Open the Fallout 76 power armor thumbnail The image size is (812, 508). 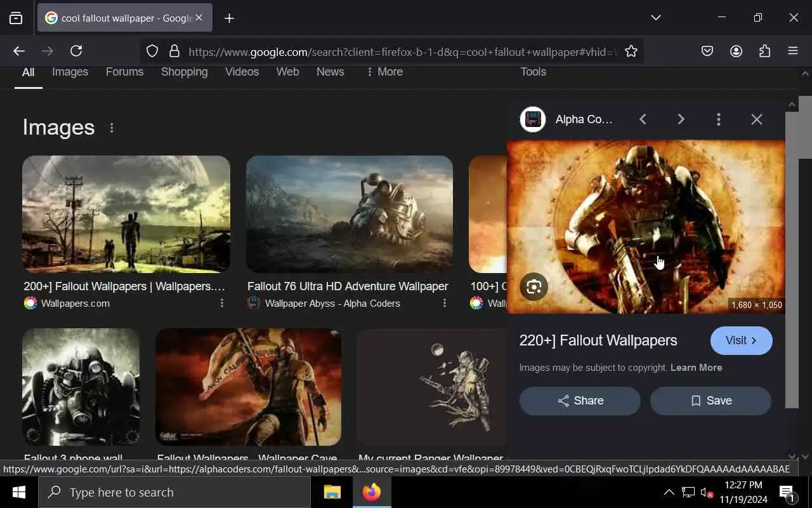pyautogui.click(x=350, y=215)
